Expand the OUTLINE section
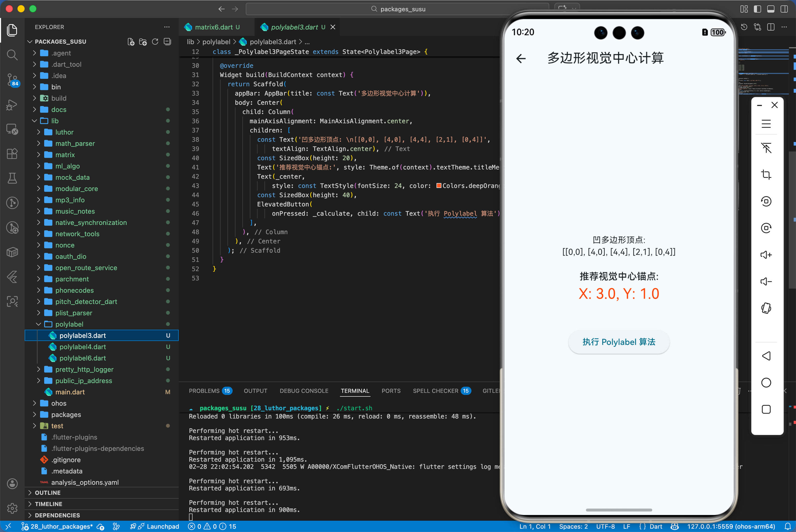Image resolution: width=796 pixels, height=532 pixels. [48, 492]
